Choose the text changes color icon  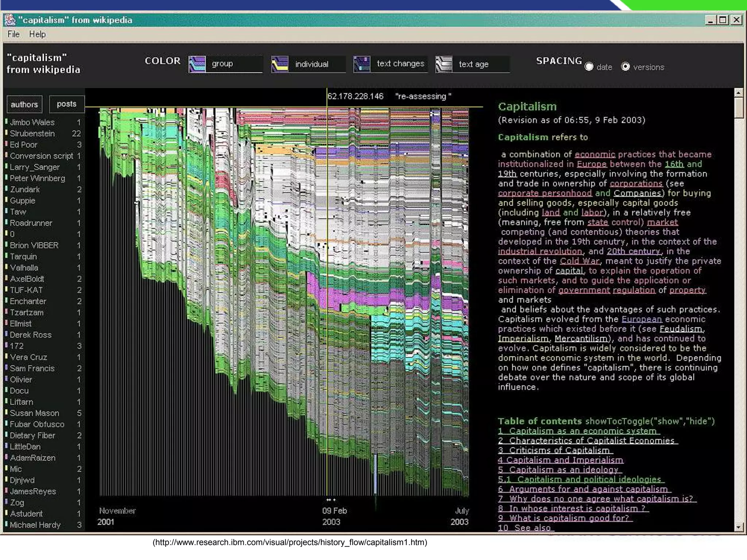click(x=362, y=64)
